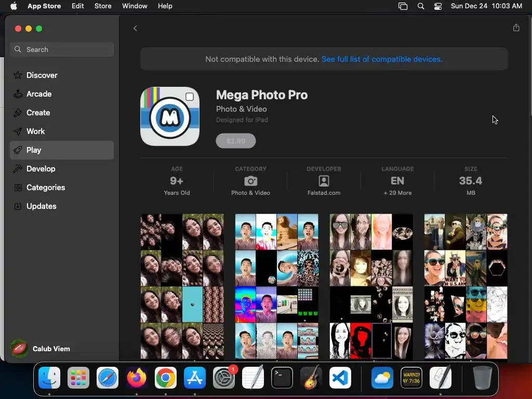Select Discover in the sidebar
Screen dimensions: 532x399
pyautogui.click(x=62, y=75)
